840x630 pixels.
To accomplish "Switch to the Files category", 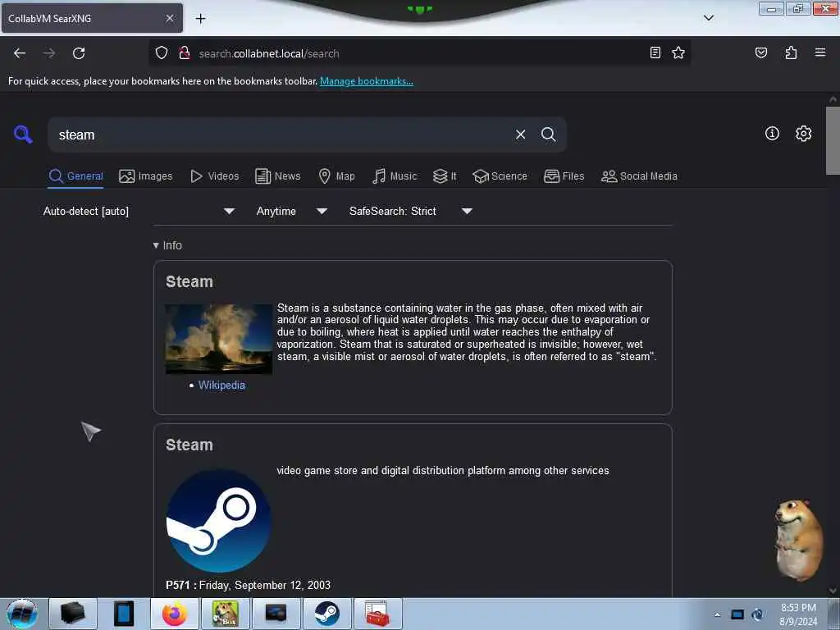I will coord(564,176).
